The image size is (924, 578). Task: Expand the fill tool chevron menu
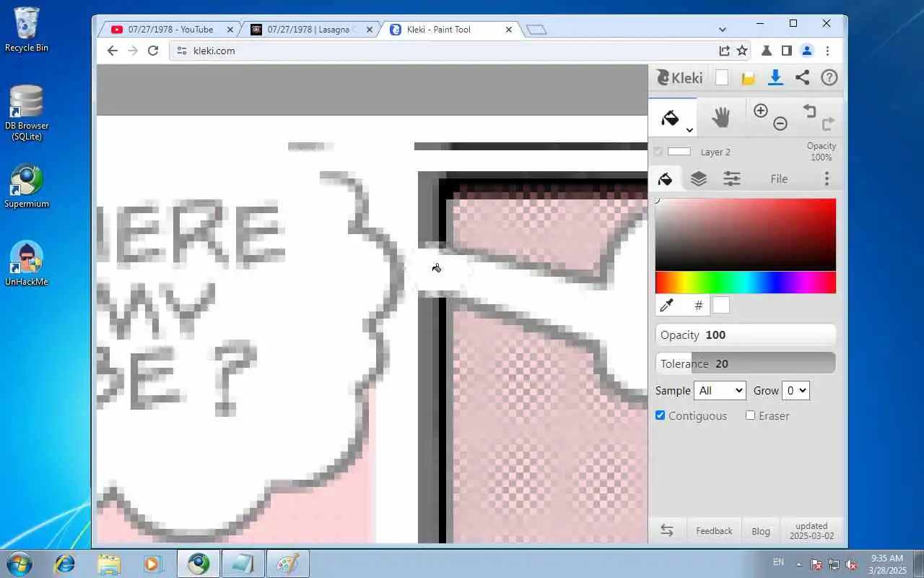tap(689, 130)
